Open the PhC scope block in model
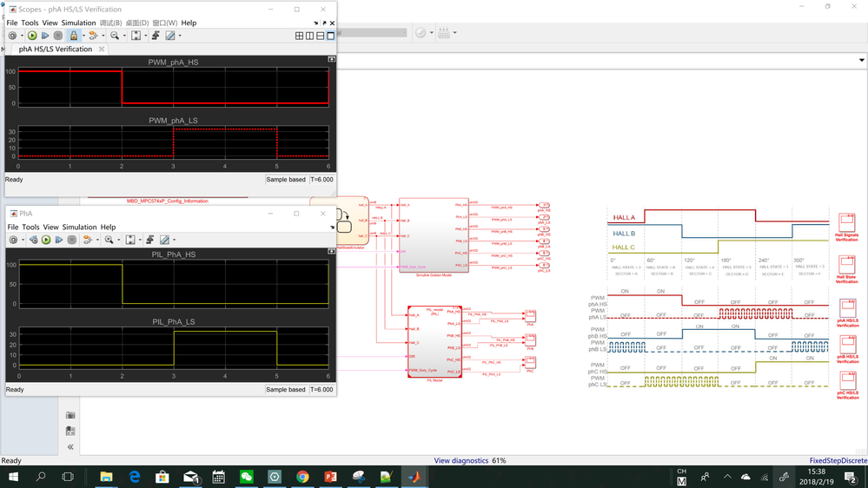This screenshot has height=488, width=868. 530,362
